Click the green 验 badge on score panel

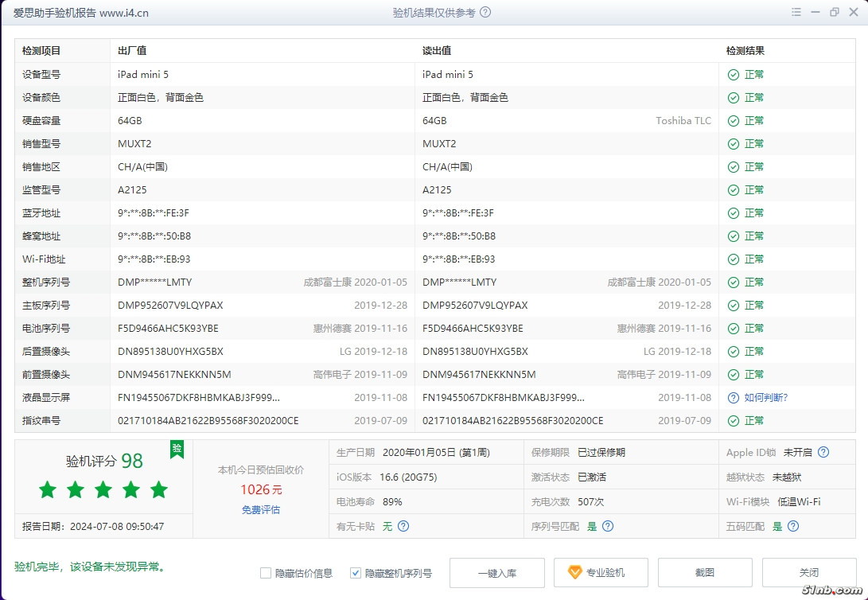[177, 450]
